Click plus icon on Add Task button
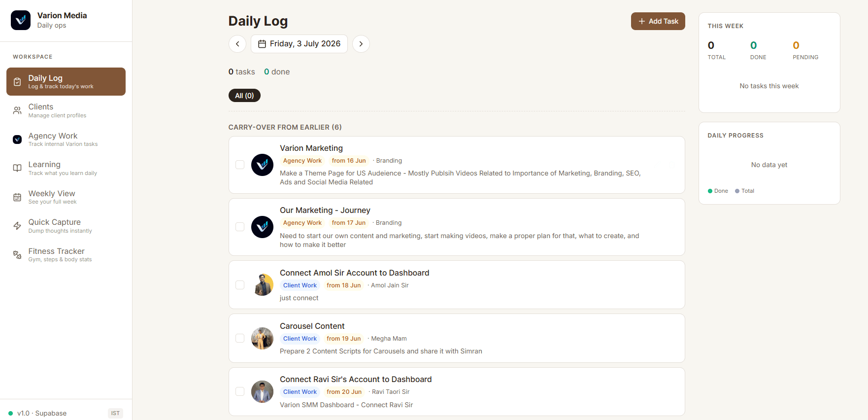 click(x=642, y=21)
